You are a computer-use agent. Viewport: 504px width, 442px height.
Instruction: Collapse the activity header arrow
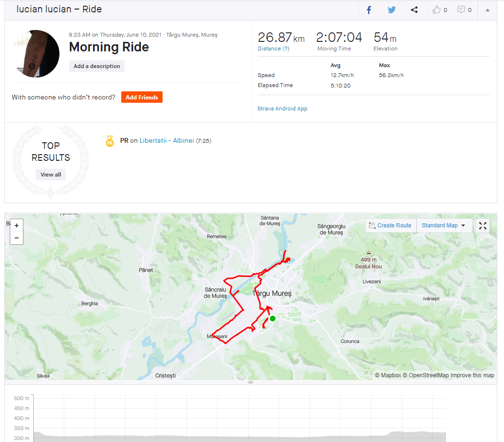487,10
